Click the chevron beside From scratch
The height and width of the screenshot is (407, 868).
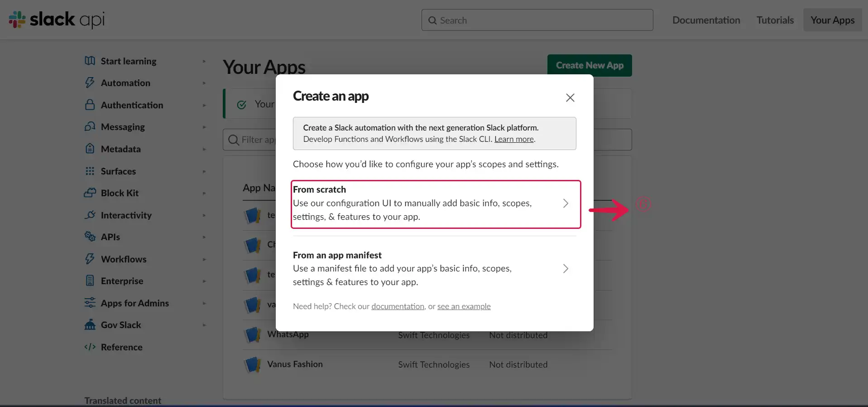click(x=566, y=203)
